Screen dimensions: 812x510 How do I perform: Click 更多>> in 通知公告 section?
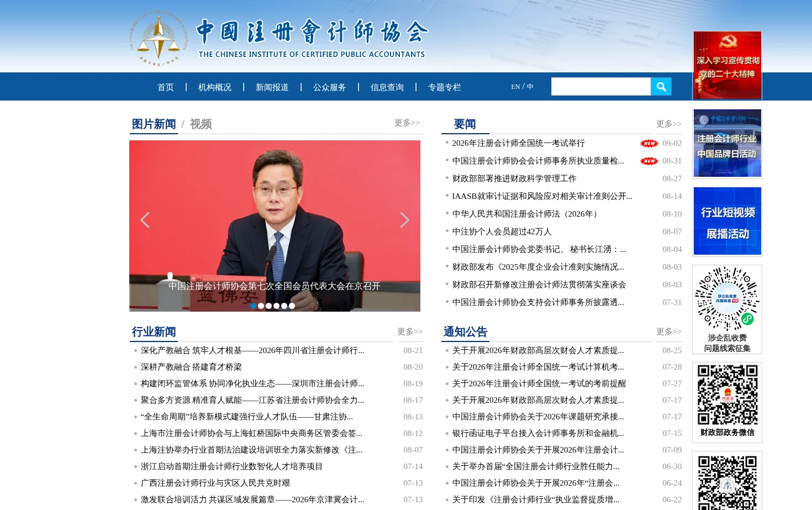(669, 332)
